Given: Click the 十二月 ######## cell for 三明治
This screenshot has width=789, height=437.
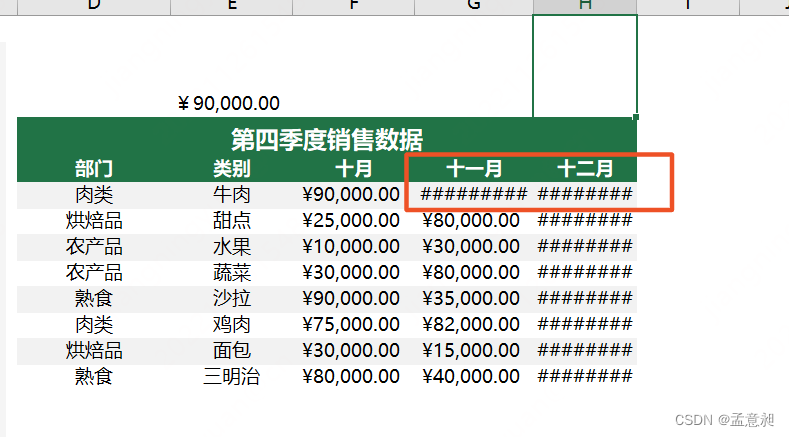Looking at the screenshot, I should pos(585,377).
